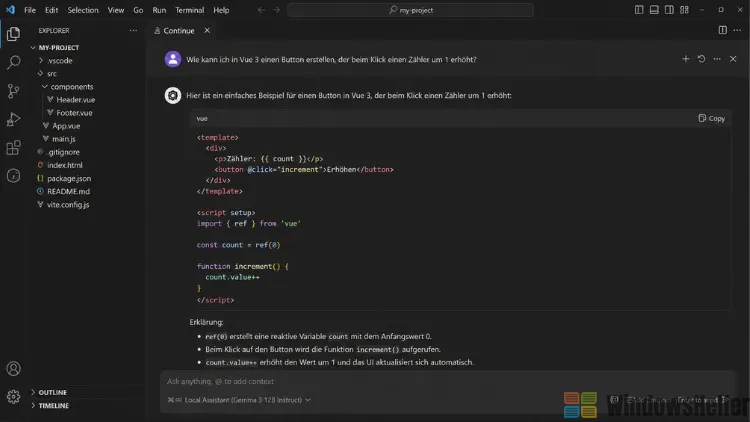Open the Terminal menu

tap(189, 10)
